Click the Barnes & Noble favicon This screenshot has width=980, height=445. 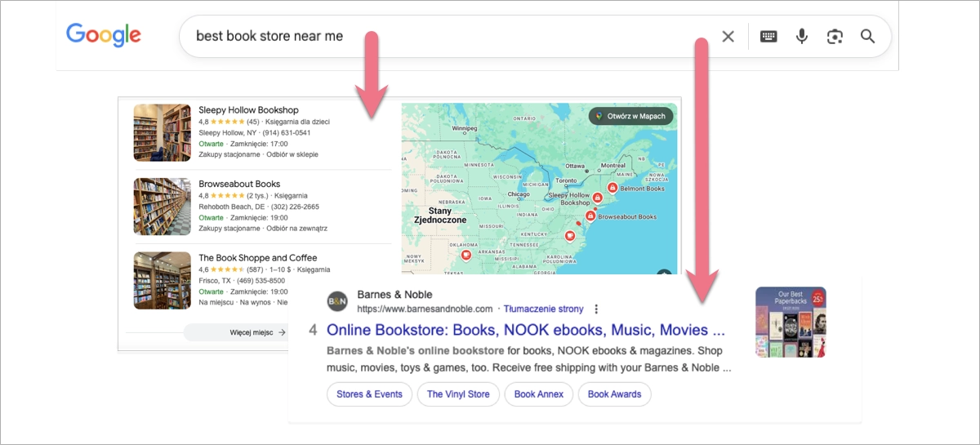coord(337,301)
